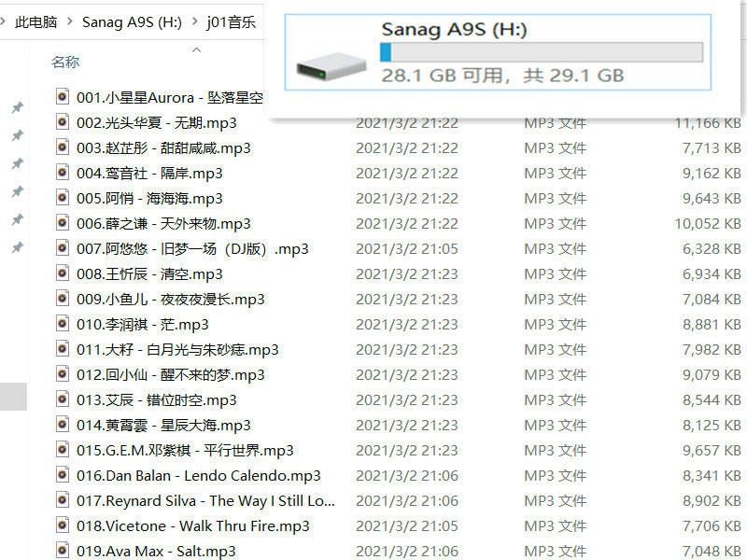Select file name 019.Ava Max - Salt.mp3
Screen dimensions: 747x560
pos(156,552)
